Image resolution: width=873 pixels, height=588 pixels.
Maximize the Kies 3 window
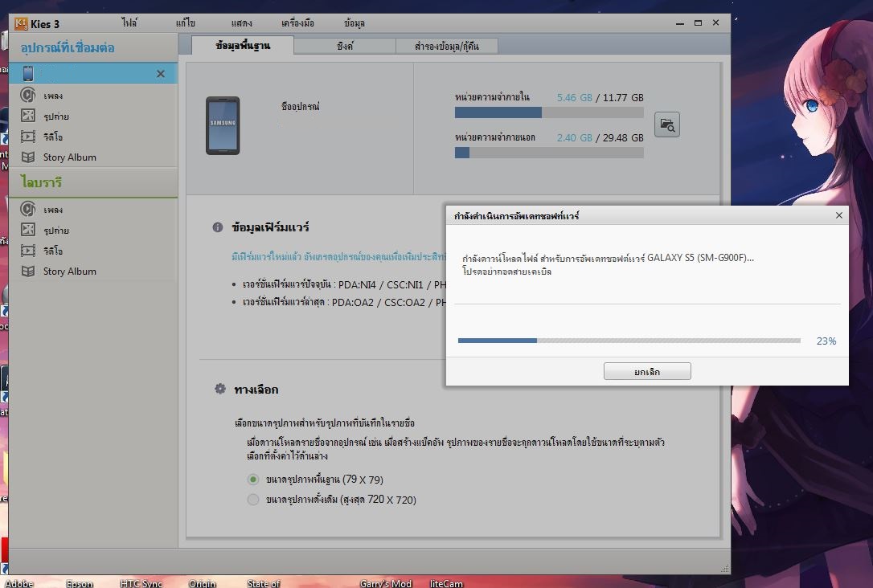698,22
